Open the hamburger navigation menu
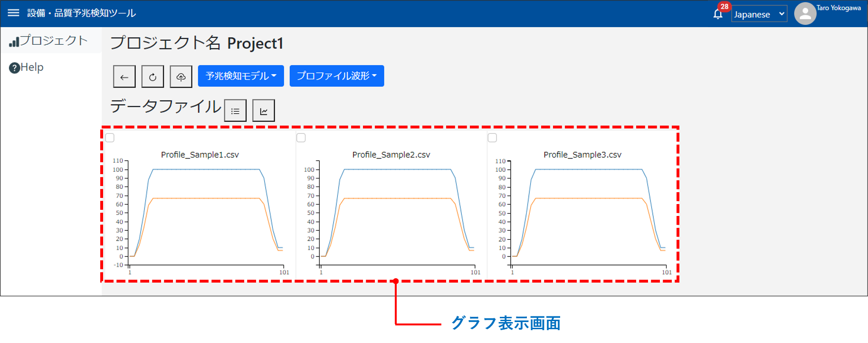This screenshot has width=868, height=343. click(14, 13)
